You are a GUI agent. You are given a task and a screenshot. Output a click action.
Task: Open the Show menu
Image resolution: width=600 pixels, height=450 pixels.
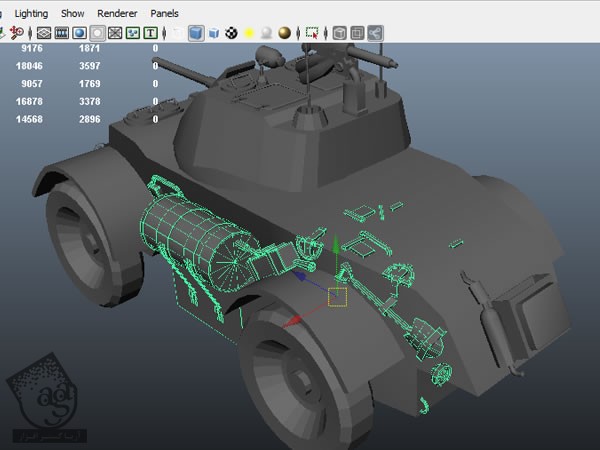pyautogui.click(x=73, y=14)
